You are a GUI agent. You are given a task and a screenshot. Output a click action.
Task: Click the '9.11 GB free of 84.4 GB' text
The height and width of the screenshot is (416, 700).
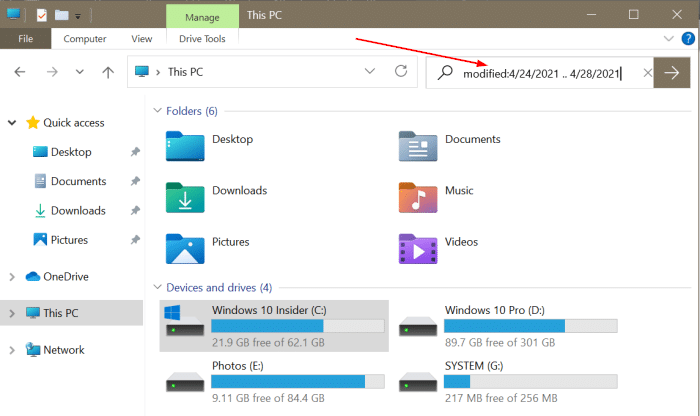coord(268,398)
